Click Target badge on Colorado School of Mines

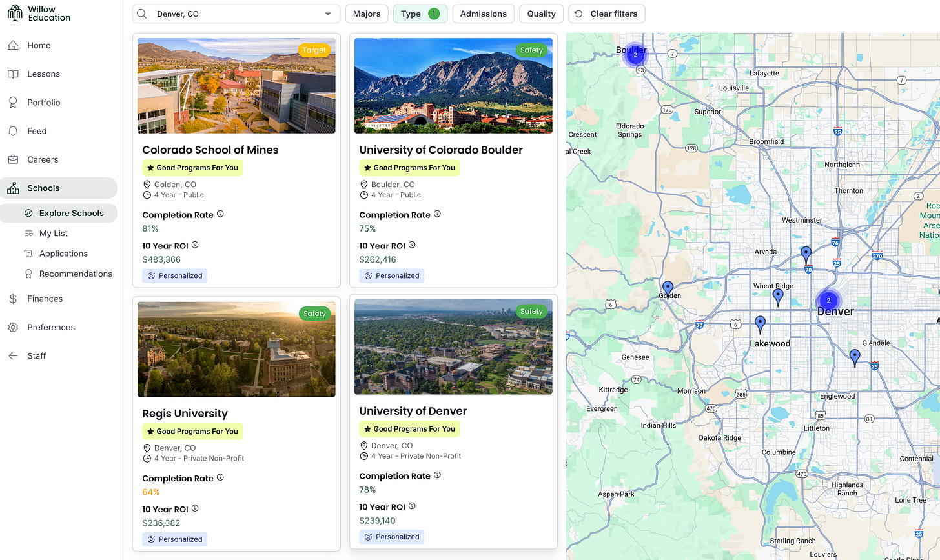(x=314, y=50)
